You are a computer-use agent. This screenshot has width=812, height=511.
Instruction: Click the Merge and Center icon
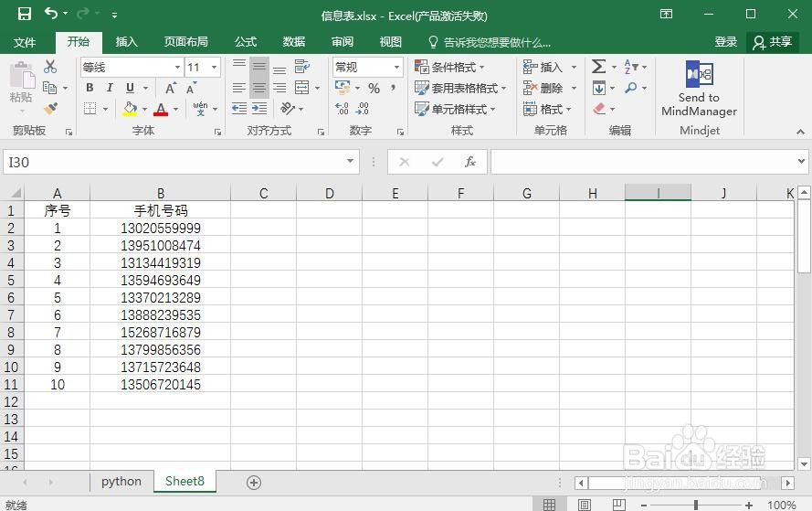coord(302,88)
